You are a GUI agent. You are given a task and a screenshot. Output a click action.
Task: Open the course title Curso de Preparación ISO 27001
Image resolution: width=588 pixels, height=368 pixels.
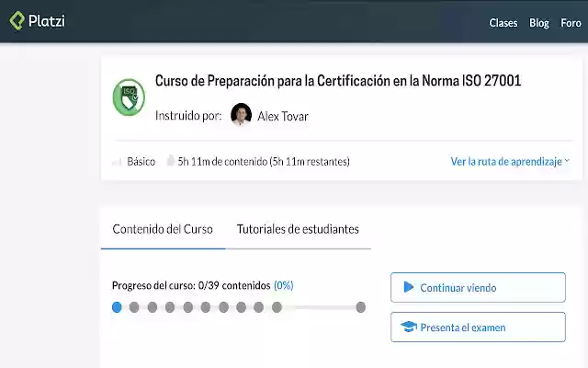pyautogui.click(x=338, y=81)
